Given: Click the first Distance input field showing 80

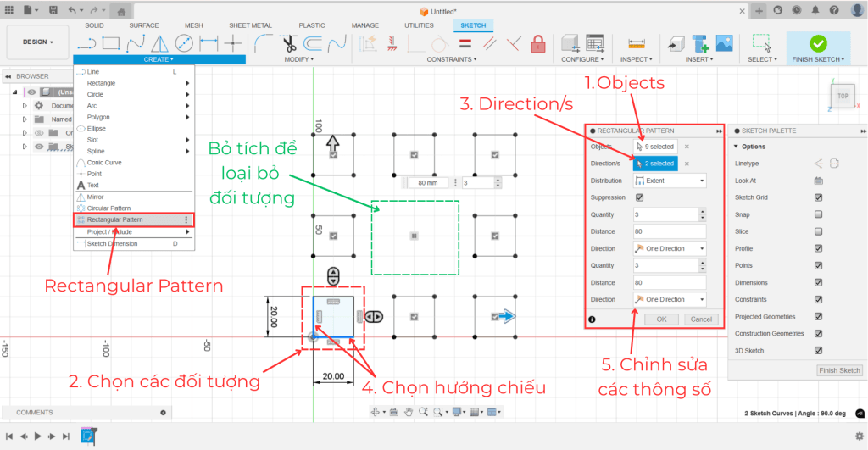Looking at the screenshot, I should 670,231.
